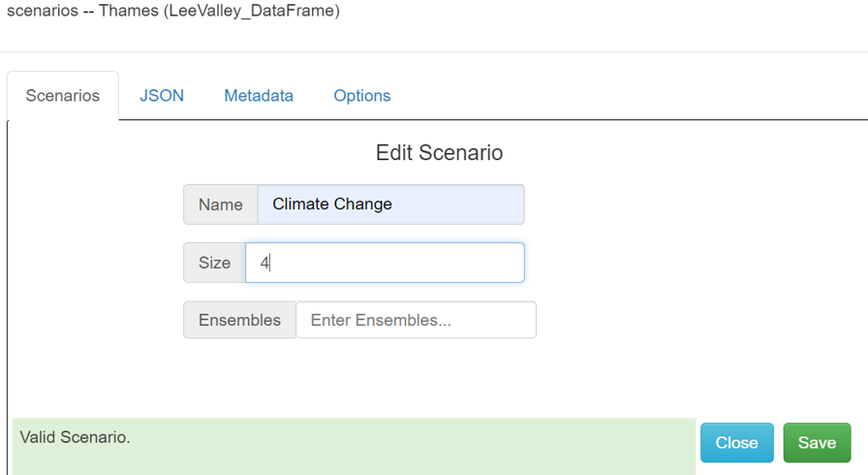The height and width of the screenshot is (475, 868).
Task: Click the Size label addon
Action: [x=214, y=263]
